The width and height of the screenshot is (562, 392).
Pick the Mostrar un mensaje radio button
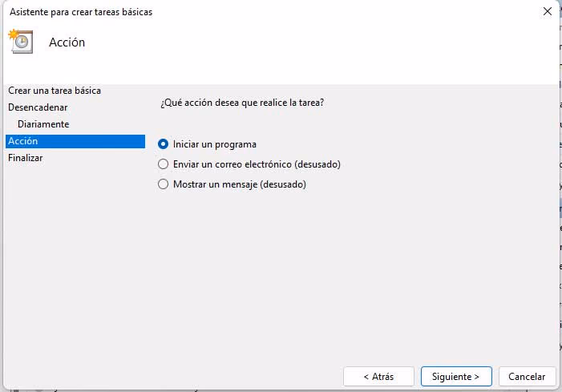click(x=163, y=184)
